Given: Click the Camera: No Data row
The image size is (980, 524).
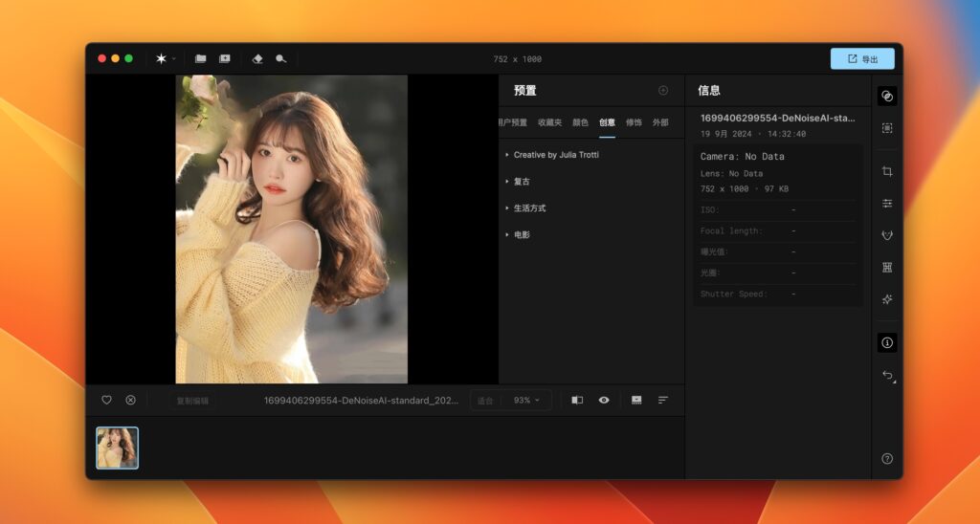Looking at the screenshot, I should pos(742,156).
